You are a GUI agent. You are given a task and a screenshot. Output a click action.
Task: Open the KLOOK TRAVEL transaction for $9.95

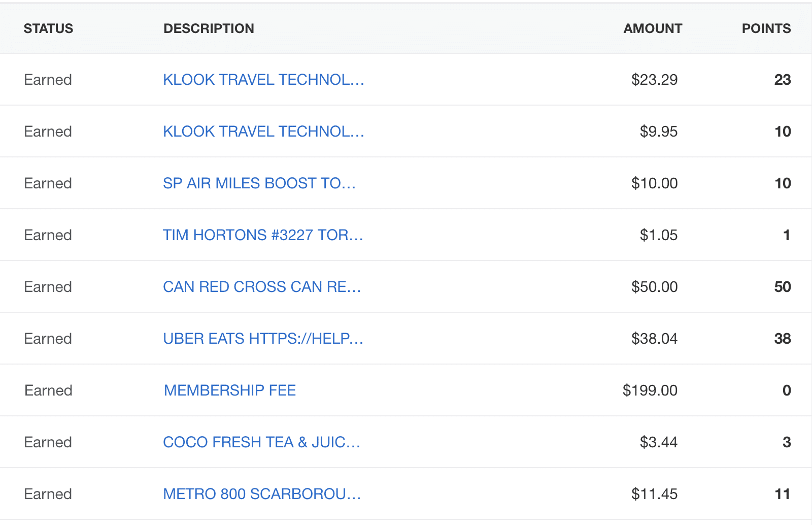[263, 132]
